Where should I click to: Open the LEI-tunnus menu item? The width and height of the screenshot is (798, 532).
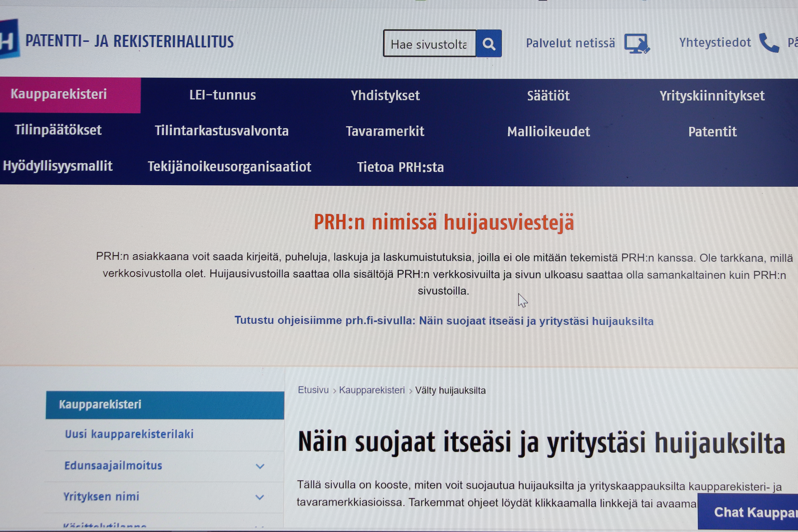(223, 95)
